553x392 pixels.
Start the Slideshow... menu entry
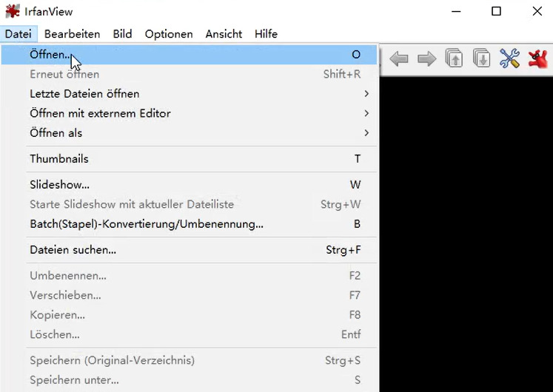[59, 185]
